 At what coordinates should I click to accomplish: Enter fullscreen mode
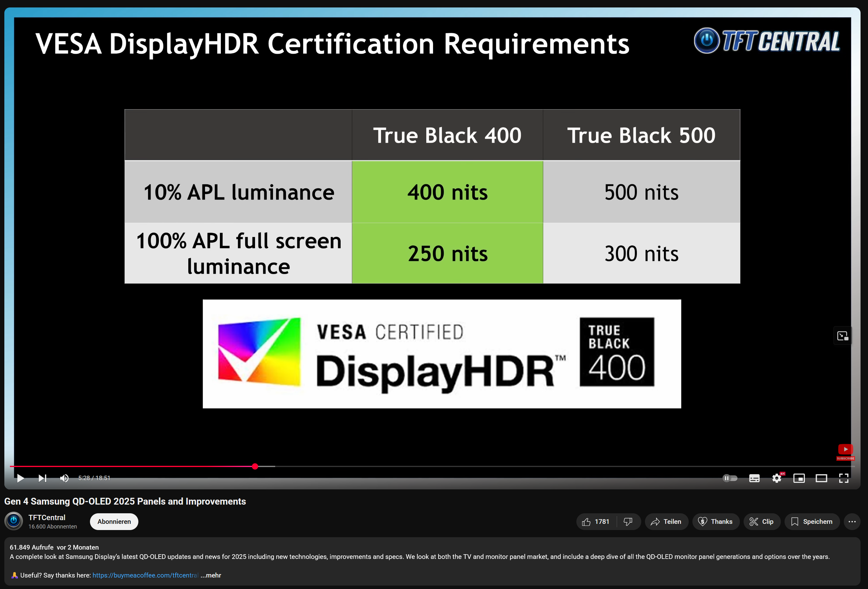pos(843,479)
